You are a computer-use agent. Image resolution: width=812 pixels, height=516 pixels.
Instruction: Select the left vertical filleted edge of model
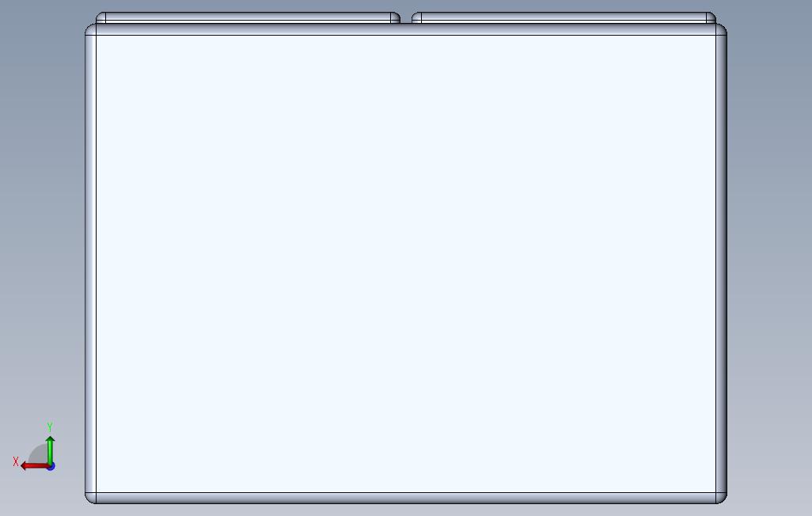(x=91, y=264)
